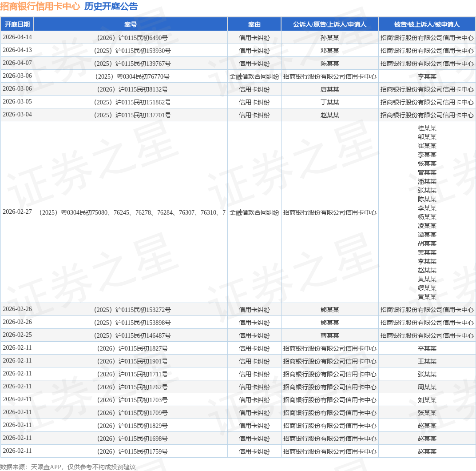Click case number (2026)沪0115民初8132号
This screenshot has width=476, height=471.
pyautogui.click(x=132, y=89)
